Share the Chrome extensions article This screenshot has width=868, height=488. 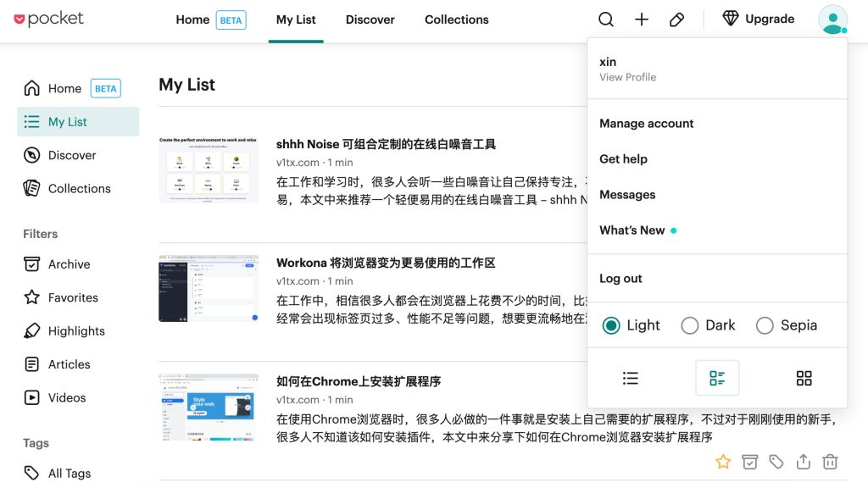click(x=804, y=462)
